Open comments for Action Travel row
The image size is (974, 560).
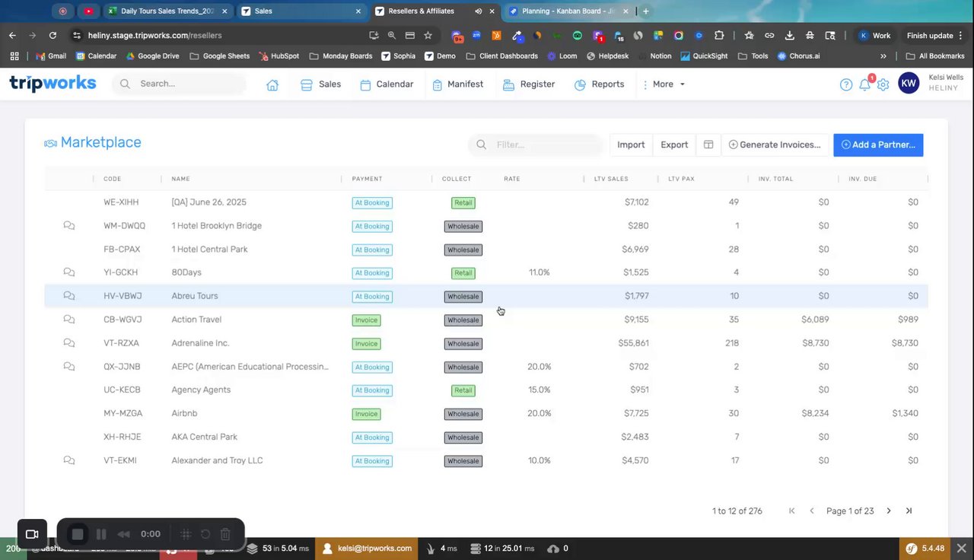[69, 320]
